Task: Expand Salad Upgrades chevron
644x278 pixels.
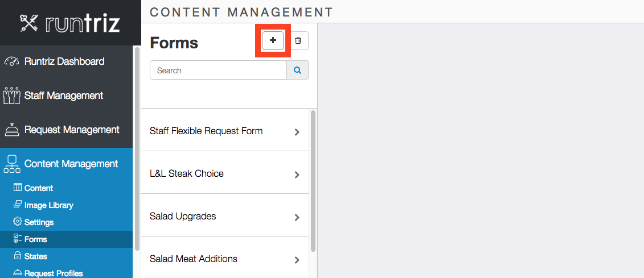Action: 297,217
